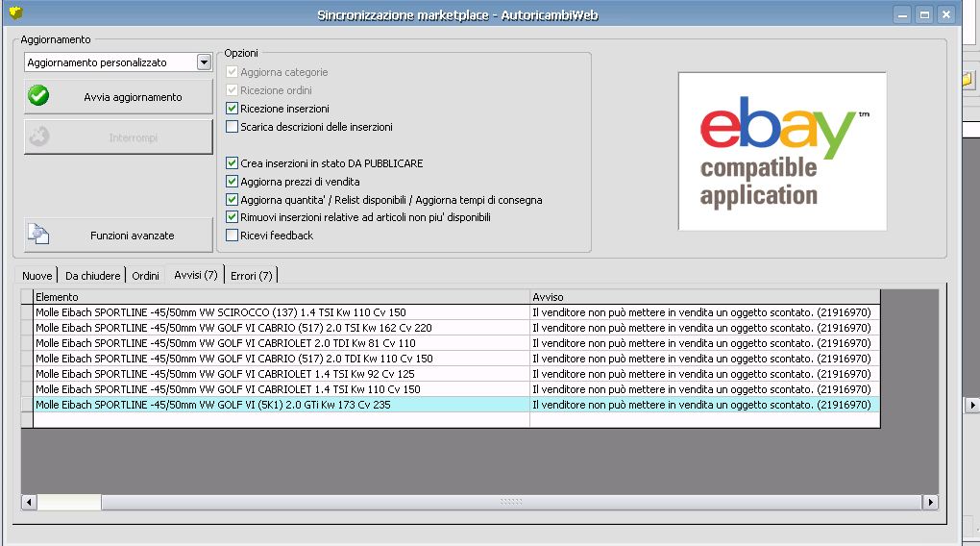Open Funzioni avanzate
The width and height of the screenshot is (980, 546).
click(x=118, y=236)
